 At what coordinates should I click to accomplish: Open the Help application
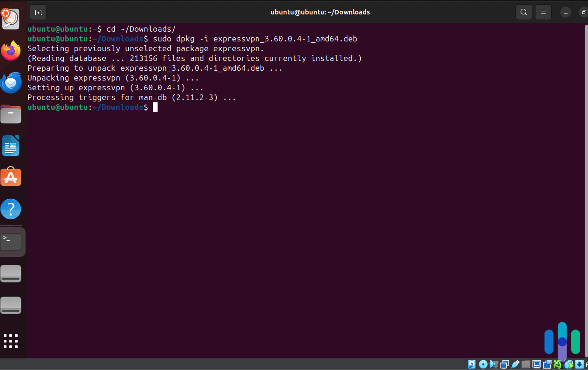coord(11,209)
